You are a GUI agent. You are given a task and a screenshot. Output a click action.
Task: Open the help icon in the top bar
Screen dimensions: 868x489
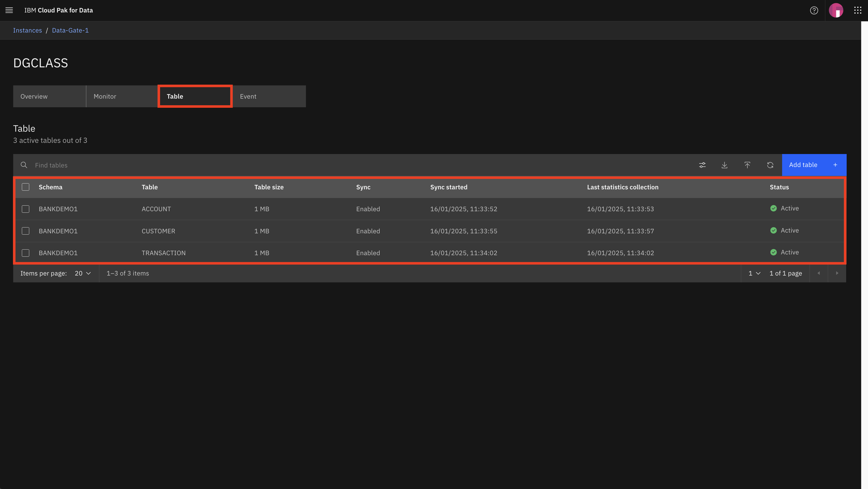click(814, 10)
